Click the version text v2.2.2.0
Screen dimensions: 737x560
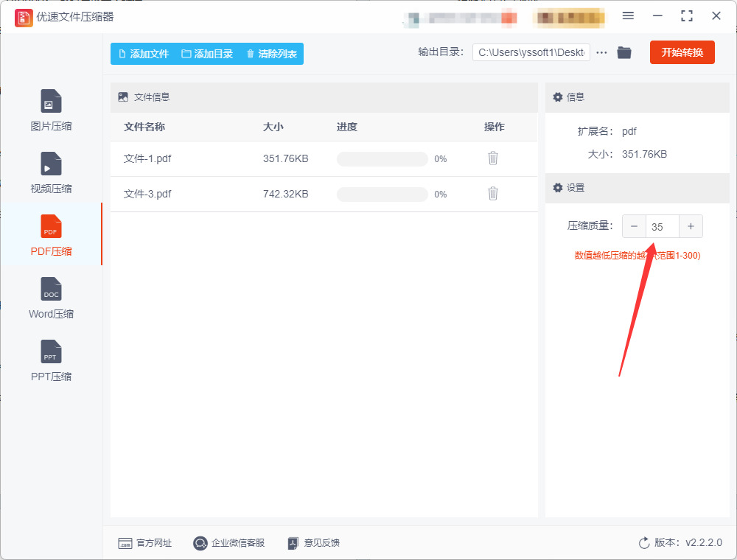point(704,542)
